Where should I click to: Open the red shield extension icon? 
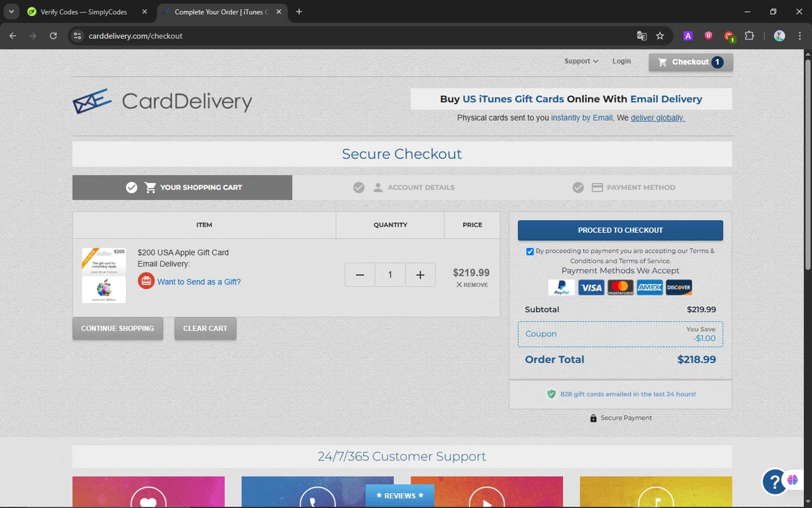point(708,36)
